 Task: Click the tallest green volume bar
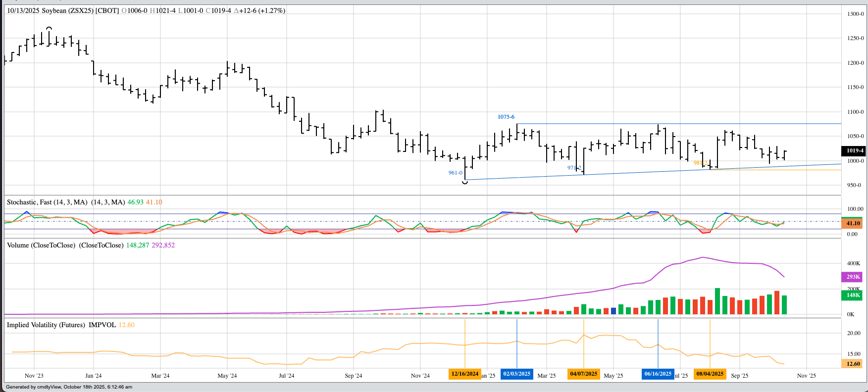pyautogui.click(x=717, y=301)
